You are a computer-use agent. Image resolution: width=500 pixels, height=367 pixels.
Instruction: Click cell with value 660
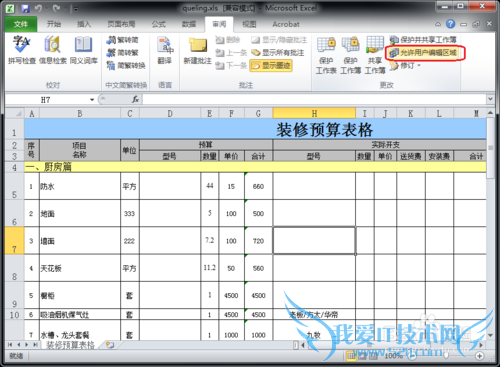(258, 186)
